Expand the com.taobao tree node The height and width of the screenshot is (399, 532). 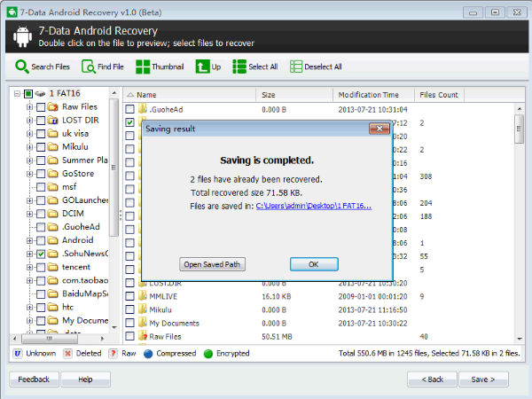coord(29,280)
